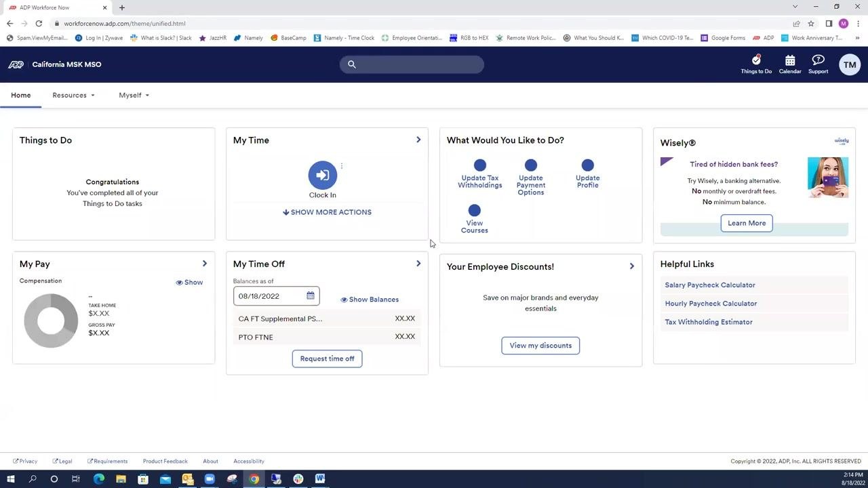Click View my discounts button
Viewport: 868px width, 488px height.
[x=540, y=346]
